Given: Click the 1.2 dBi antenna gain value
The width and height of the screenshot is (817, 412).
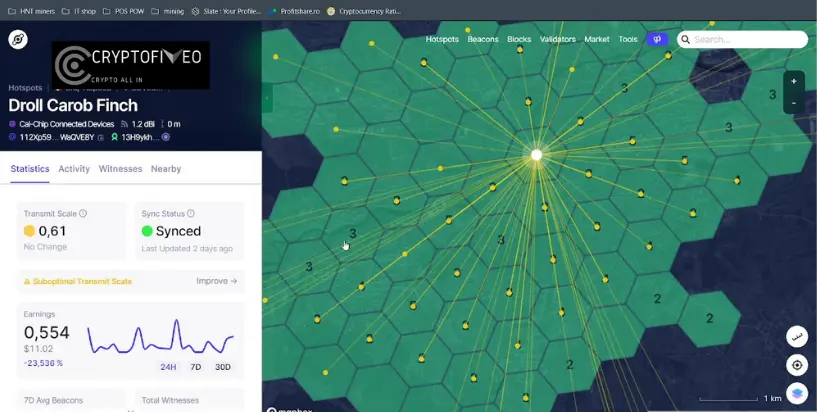Looking at the screenshot, I should click(x=143, y=124).
